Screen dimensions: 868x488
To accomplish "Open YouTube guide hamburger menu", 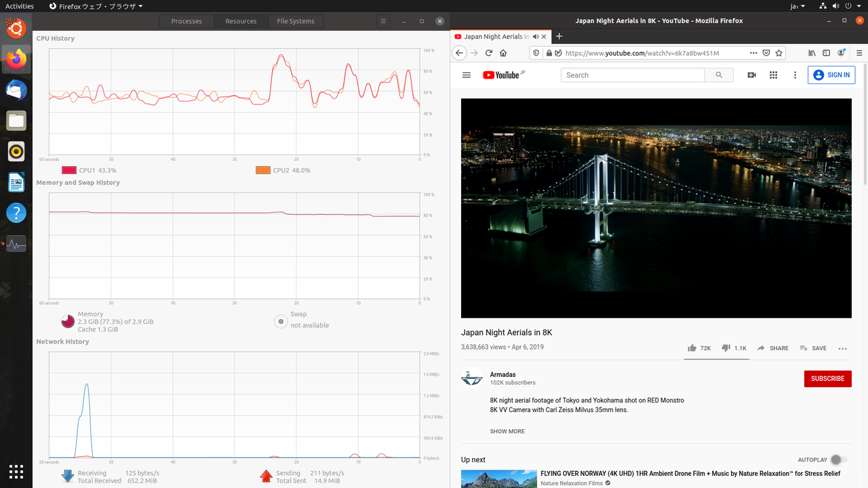I will [x=467, y=75].
